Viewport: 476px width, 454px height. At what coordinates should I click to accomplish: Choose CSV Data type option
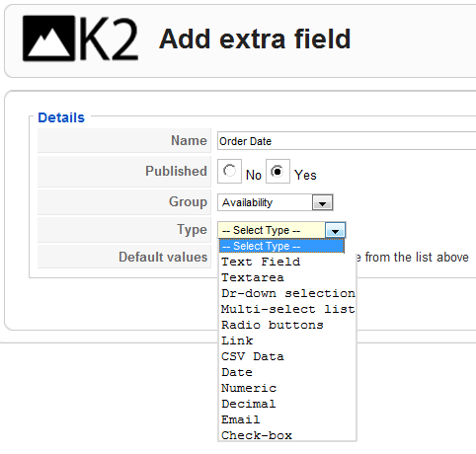click(x=287, y=356)
